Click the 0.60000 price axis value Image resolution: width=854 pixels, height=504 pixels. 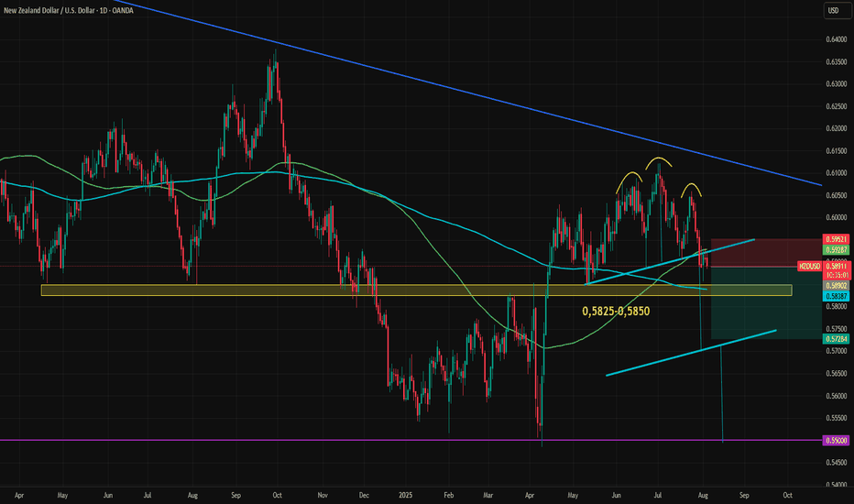(x=836, y=217)
